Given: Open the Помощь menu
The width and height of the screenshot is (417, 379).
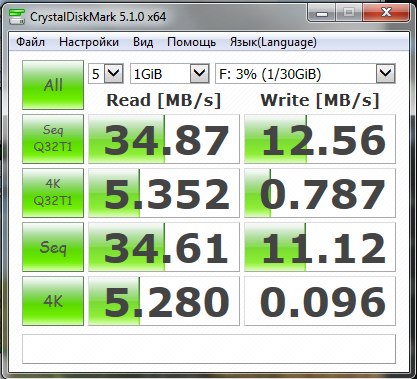Looking at the screenshot, I should [x=191, y=42].
